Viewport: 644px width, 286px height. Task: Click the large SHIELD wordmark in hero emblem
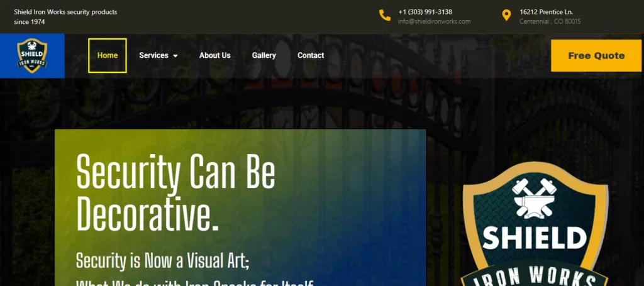coord(534,238)
